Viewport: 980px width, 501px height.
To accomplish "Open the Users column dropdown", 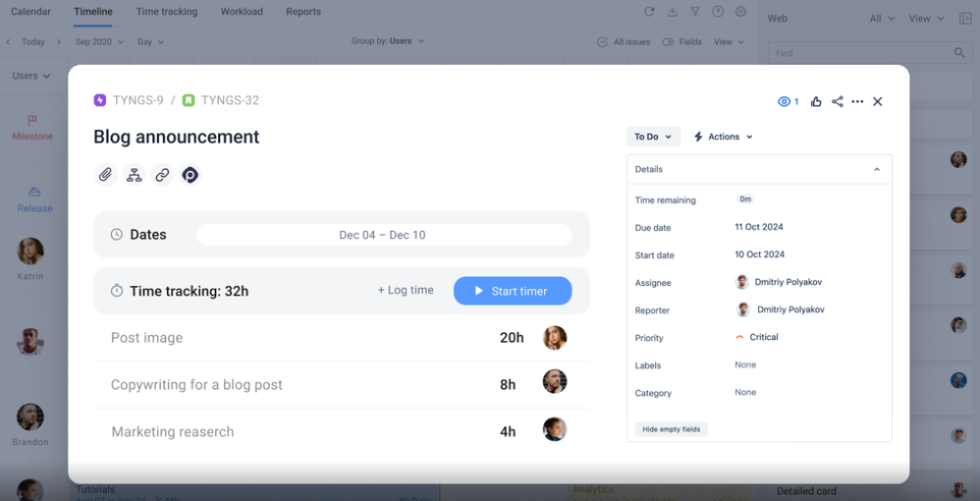I will pyautogui.click(x=31, y=76).
